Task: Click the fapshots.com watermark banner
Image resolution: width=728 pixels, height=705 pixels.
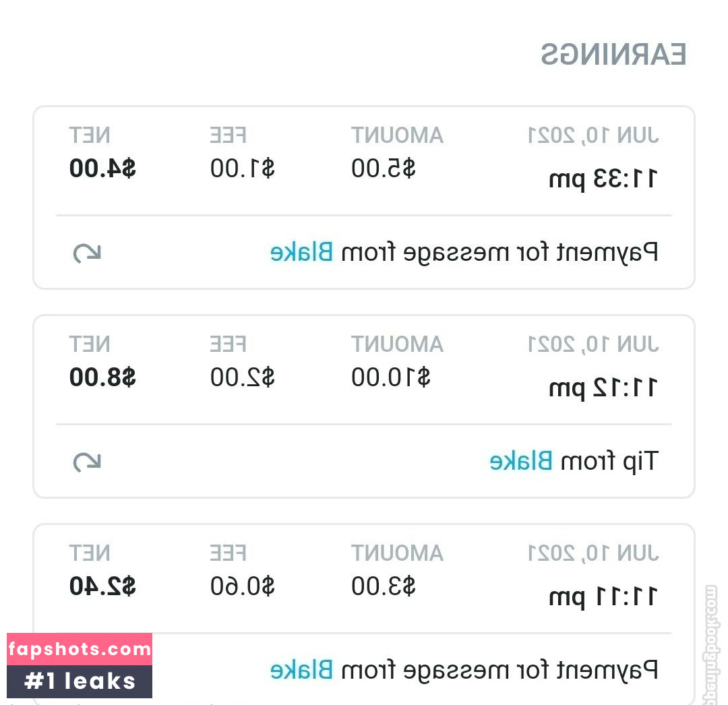Action: (80, 650)
